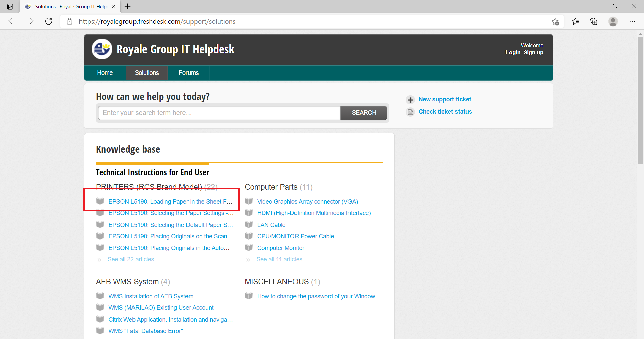Click book icon next to Default Paper article
The height and width of the screenshot is (339, 644).
pyautogui.click(x=100, y=225)
